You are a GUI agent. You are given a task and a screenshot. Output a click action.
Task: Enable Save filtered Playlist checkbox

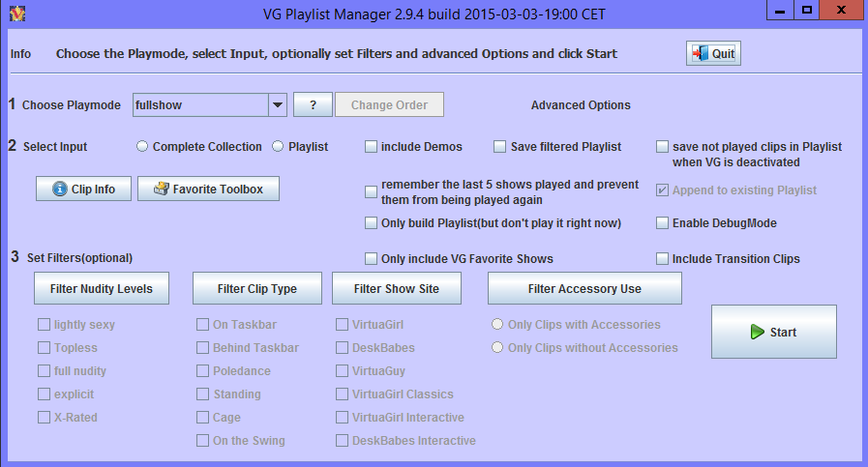point(500,147)
